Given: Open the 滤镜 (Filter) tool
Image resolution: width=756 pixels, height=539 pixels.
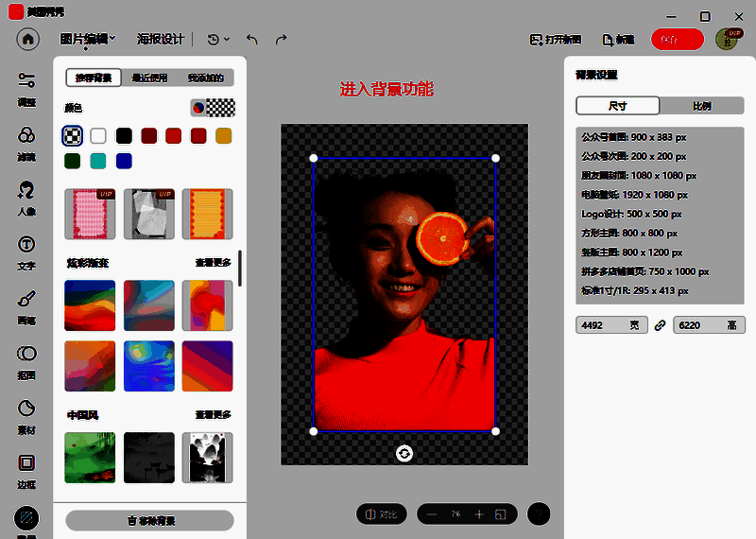Looking at the screenshot, I should click(x=26, y=142).
